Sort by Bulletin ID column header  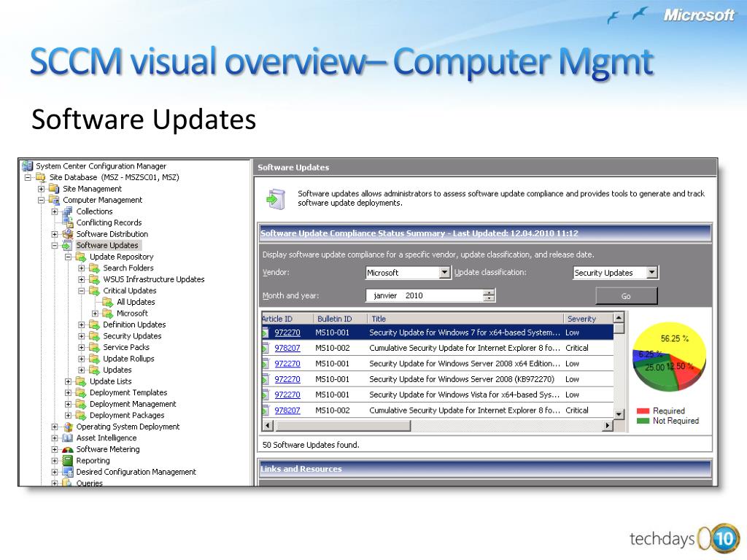(x=340, y=319)
